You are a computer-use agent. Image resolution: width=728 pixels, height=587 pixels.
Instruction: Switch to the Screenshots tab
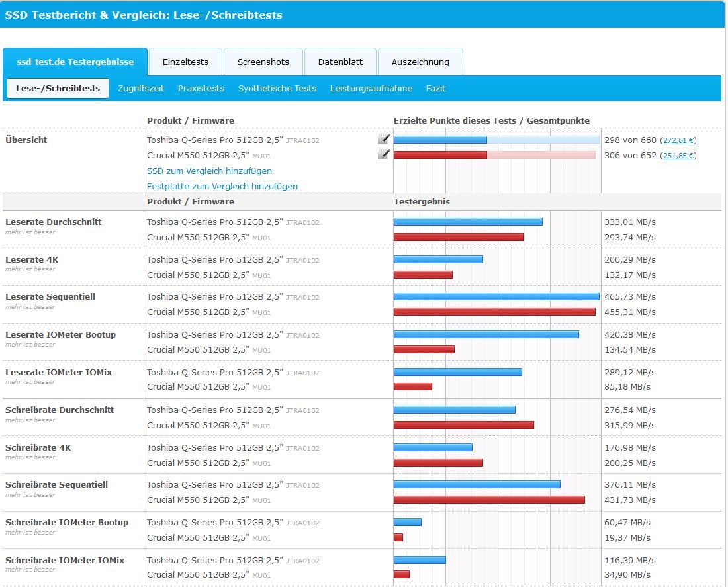coord(263,62)
